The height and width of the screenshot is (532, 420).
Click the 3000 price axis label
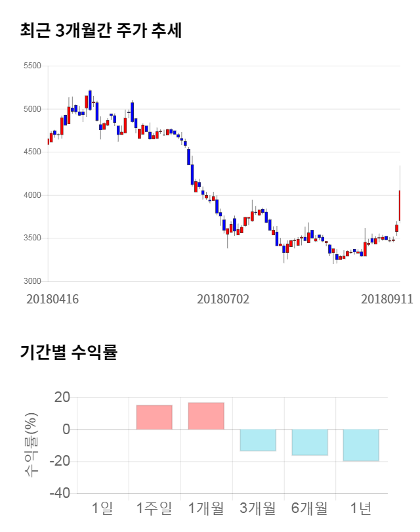click(31, 281)
